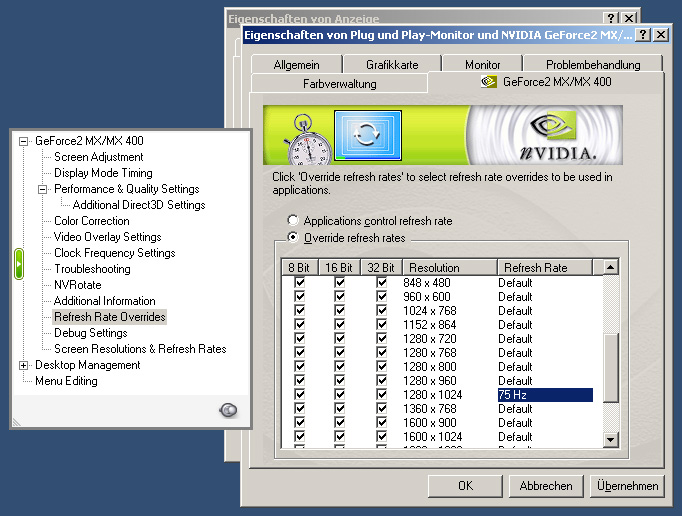
Task: Click the NVIDIA logo icon in the side menu
Action: (x=228, y=410)
